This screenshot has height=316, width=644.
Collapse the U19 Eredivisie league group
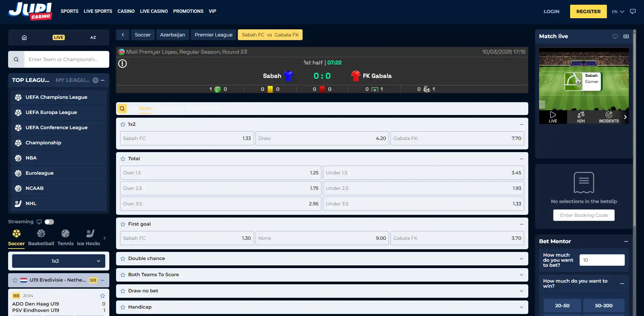coord(103,280)
